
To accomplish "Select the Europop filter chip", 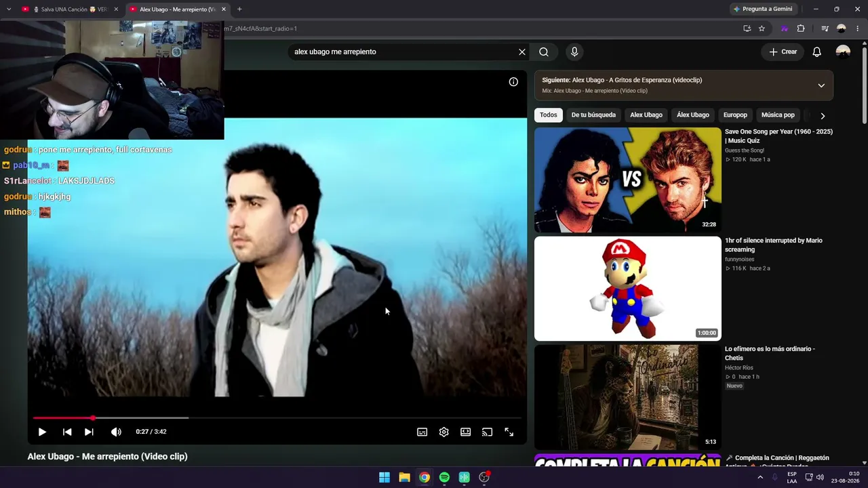I will point(735,115).
